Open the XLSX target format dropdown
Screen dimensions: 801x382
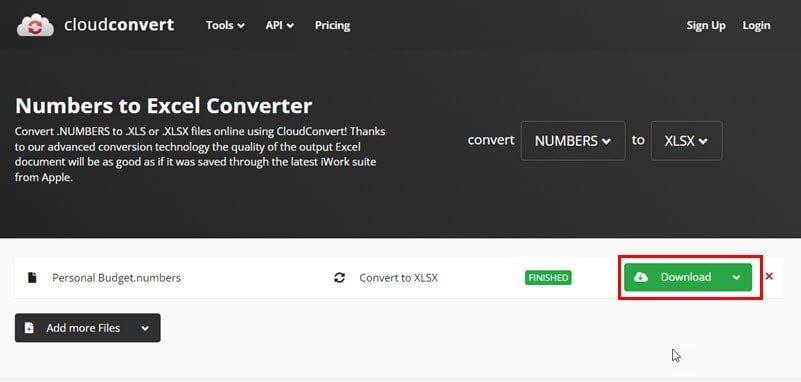click(686, 141)
